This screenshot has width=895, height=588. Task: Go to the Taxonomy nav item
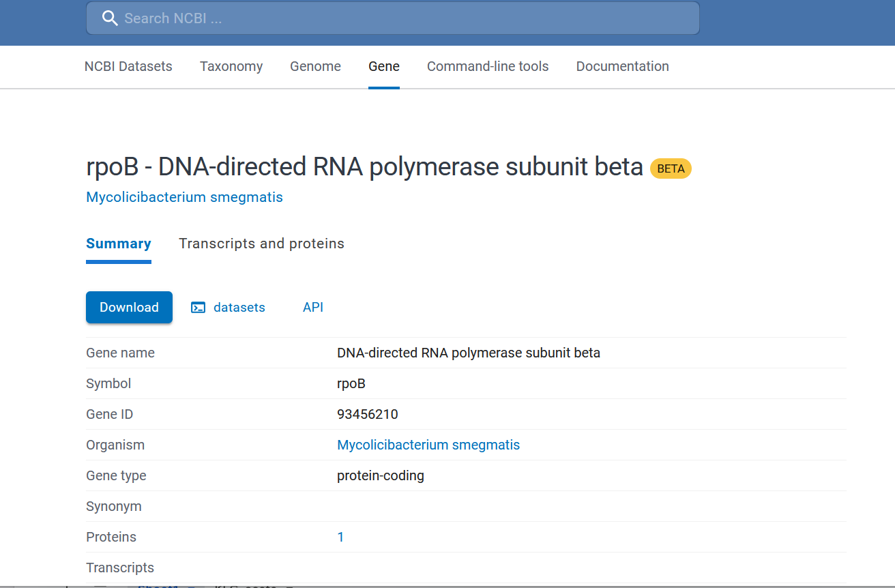point(231,66)
